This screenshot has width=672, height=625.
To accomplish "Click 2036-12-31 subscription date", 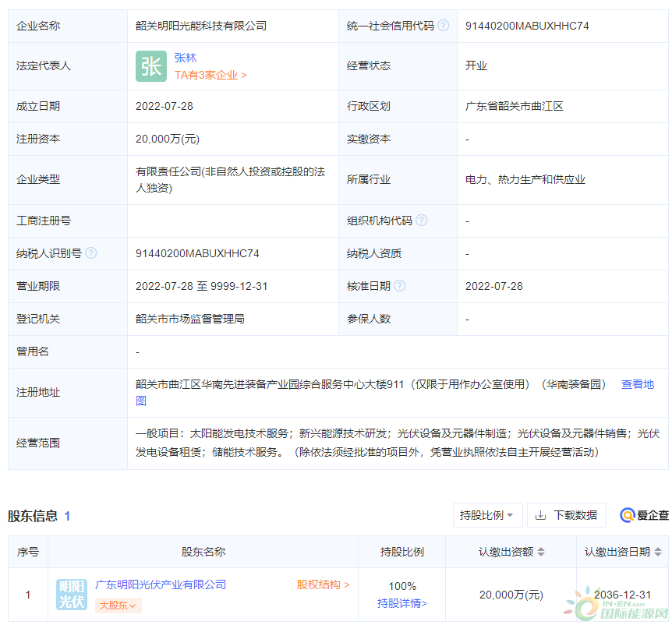I will [x=623, y=595].
